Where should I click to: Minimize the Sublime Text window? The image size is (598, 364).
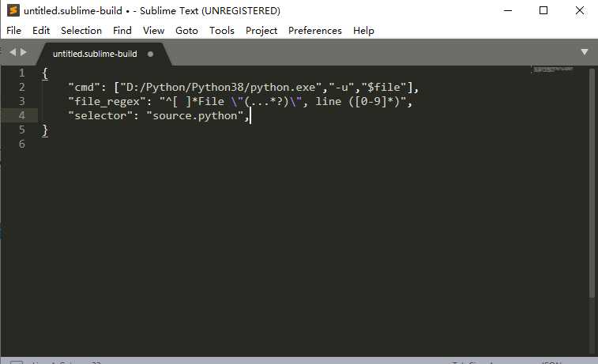(508, 11)
